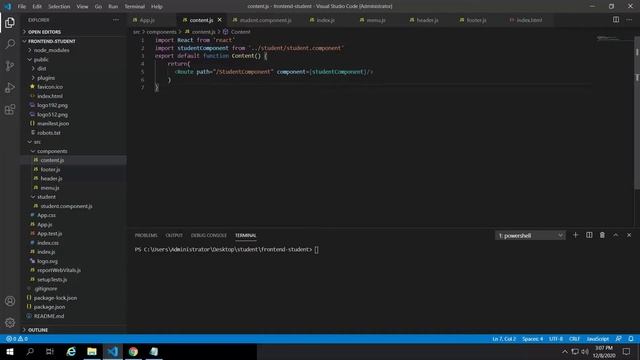Split the terminal pane
The height and width of the screenshot is (360, 640).
pos(589,235)
